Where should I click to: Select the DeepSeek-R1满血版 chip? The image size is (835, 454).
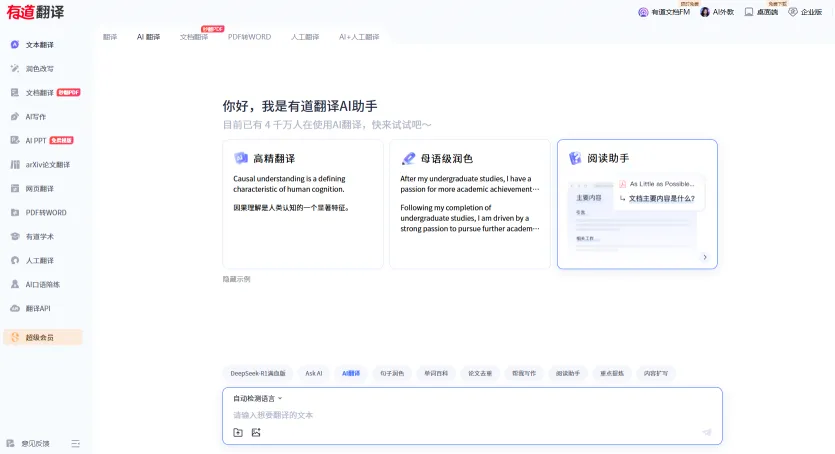click(258, 373)
